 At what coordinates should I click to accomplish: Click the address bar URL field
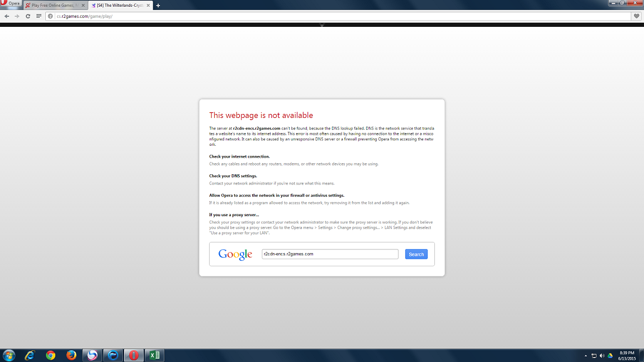pyautogui.click(x=335, y=16)
